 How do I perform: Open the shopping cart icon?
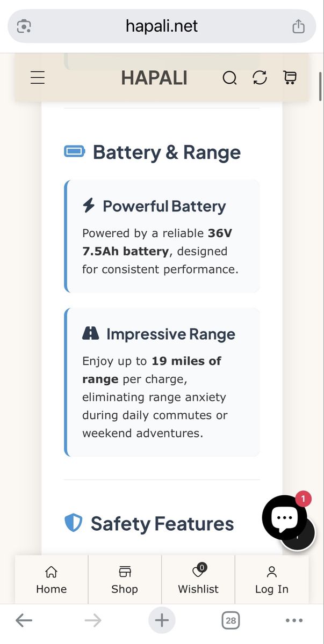[x=290, y=78]
